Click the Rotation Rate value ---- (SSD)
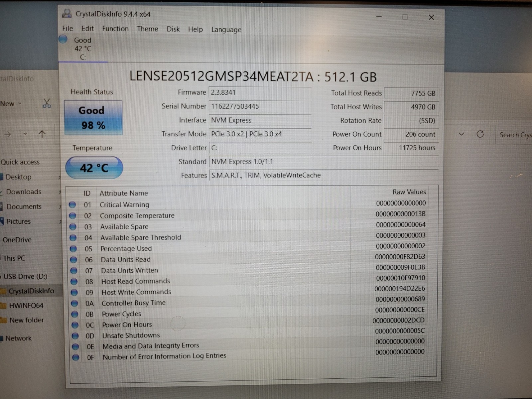 [x=411, y=121]
